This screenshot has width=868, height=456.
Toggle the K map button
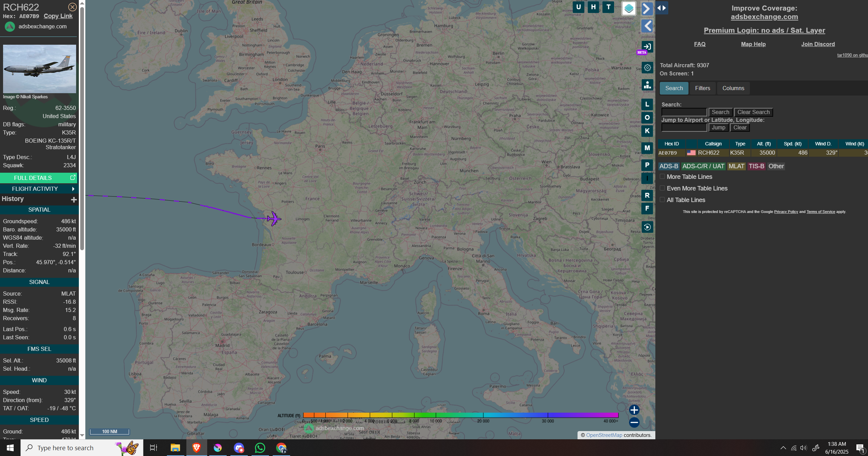coord(647,131)
